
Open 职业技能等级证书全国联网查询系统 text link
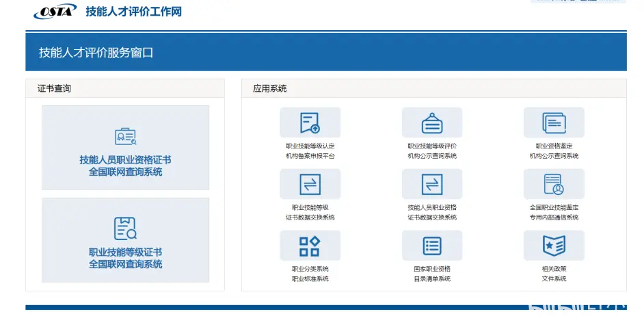click(125, 258)
